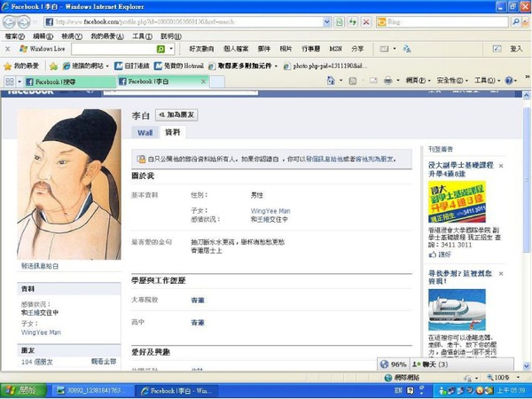Image resolution: width=532 pixels, height=399 pixels.
Task: Switch to the Wall profile tab
Action: 145,133
